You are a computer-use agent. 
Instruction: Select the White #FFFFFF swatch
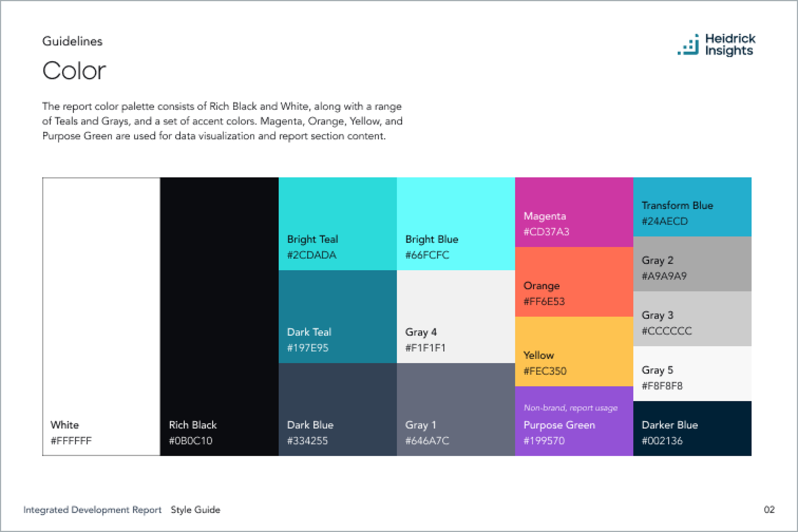(x=101, y=316)
